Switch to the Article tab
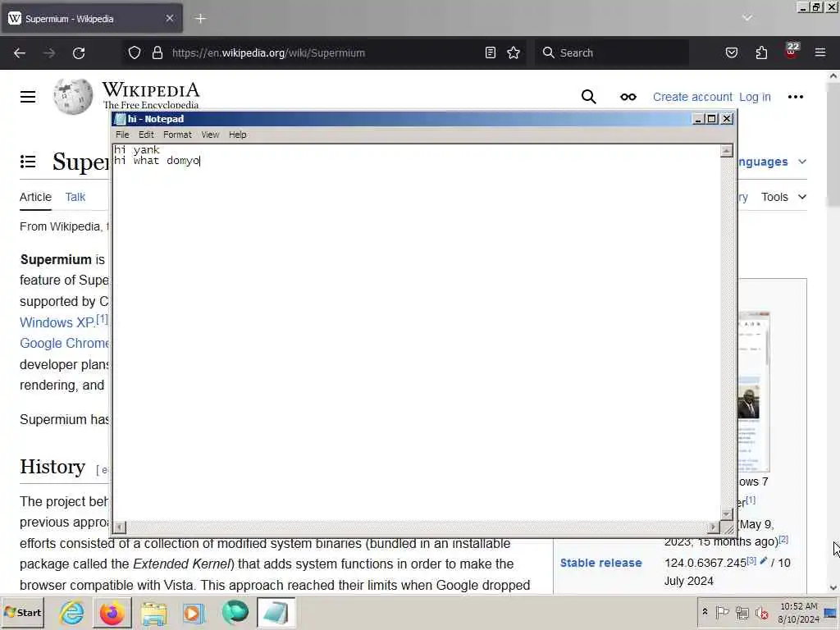 pos(35,197)
